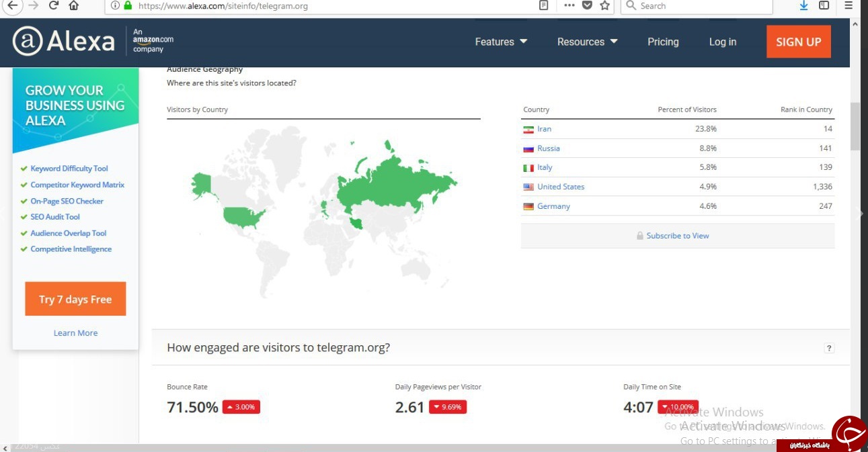Open the Pricing page

pyautogui.click(x=663, y=42)
